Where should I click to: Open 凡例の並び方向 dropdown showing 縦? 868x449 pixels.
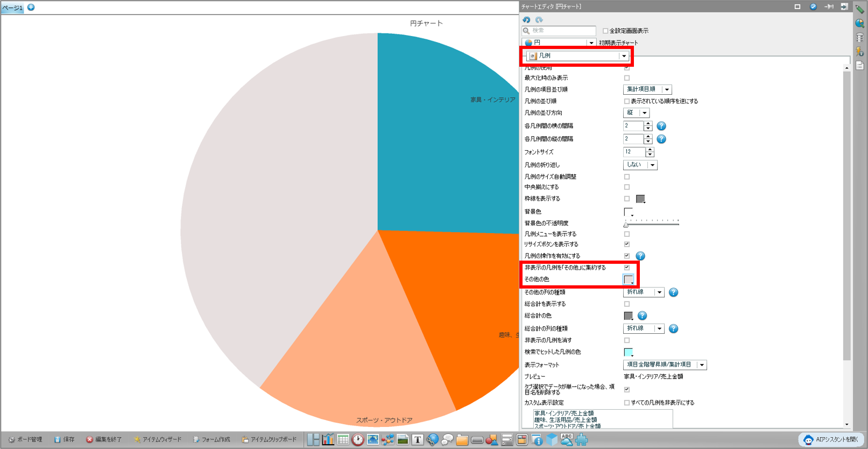[636, 113]
